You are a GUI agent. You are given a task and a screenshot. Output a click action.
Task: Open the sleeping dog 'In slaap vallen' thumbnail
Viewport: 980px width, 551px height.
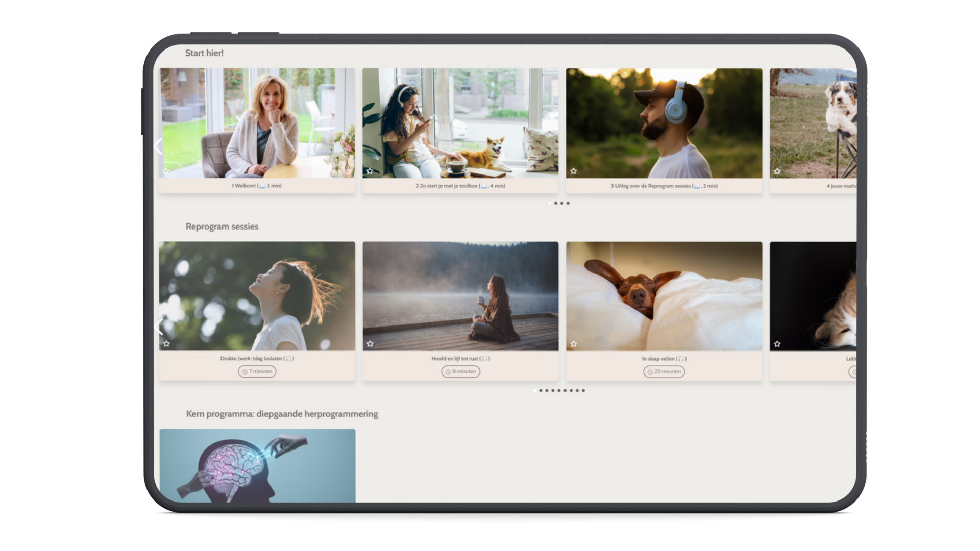664,296
